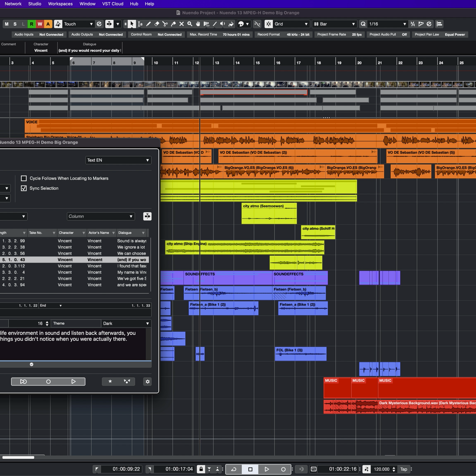Open the Touch automation mode dropdown
The image size is (476, 476).
79,24
